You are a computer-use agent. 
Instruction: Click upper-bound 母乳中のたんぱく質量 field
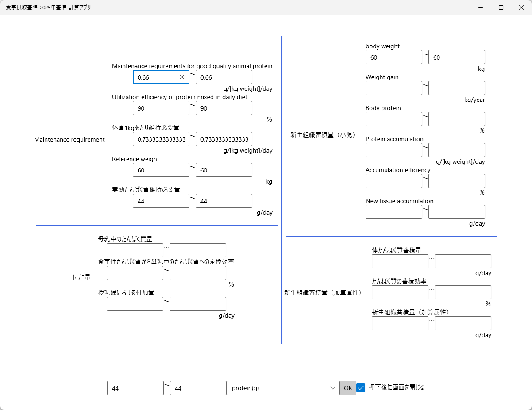coord(198,250)
